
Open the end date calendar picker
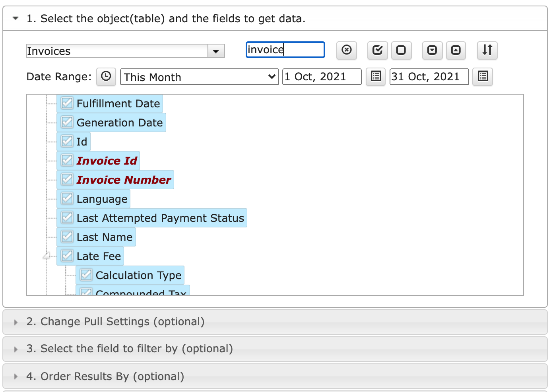tap(483, 76)
